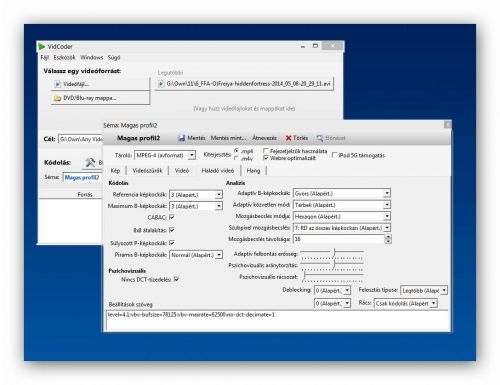
Task: Open the recent Freiya-hiddenfortress .avi file
Action: 244,84
